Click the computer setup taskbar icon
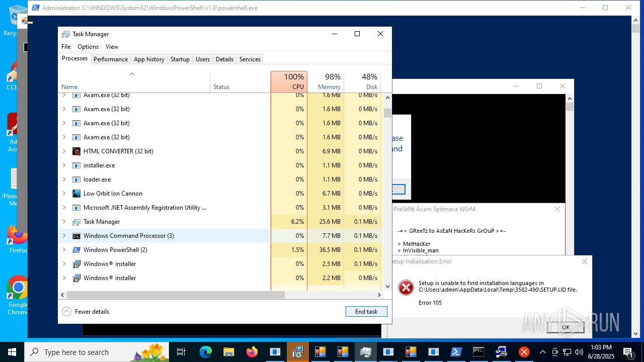 click(x=501, y=352)
